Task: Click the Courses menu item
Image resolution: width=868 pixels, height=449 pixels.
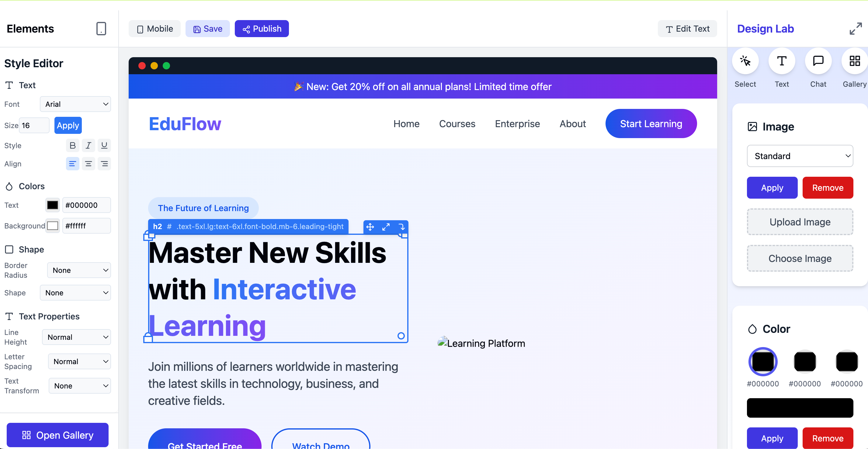Action: pos(457,124)
